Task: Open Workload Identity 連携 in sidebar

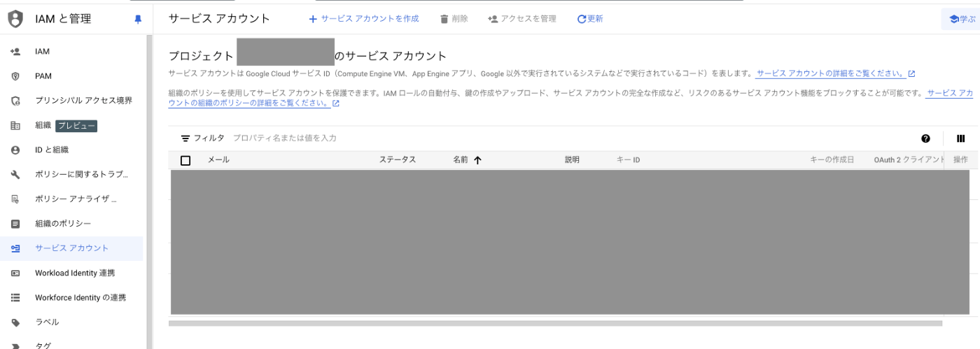Action: pyautogui.click(x=74, y=273)
